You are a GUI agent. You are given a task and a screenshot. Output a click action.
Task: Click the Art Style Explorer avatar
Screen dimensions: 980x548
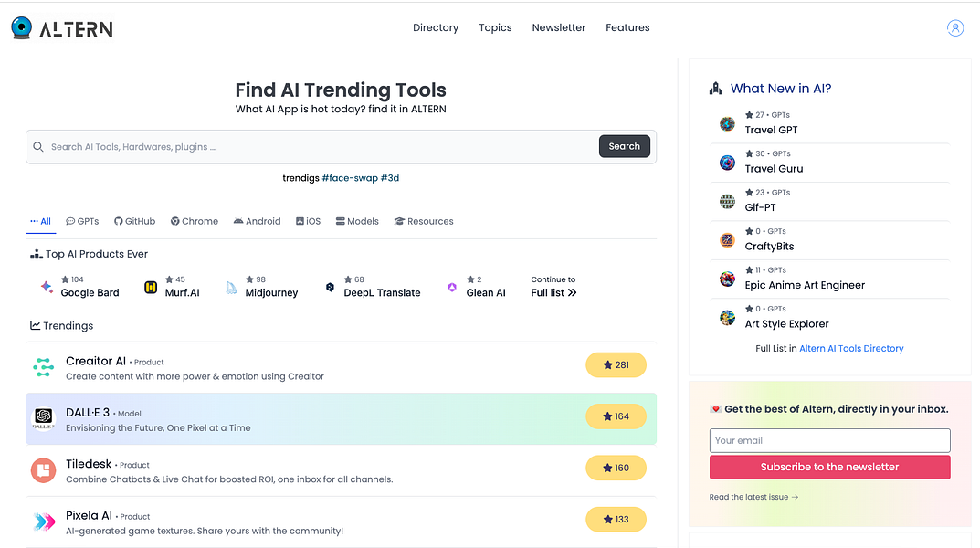pos(727,318)
